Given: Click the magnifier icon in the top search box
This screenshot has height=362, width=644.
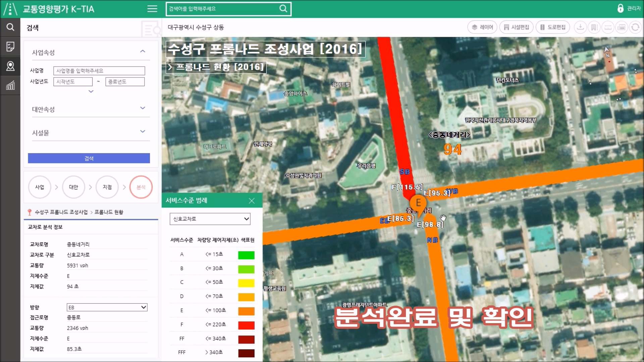Looking at the screenshot, I should (x=283, y=9).
